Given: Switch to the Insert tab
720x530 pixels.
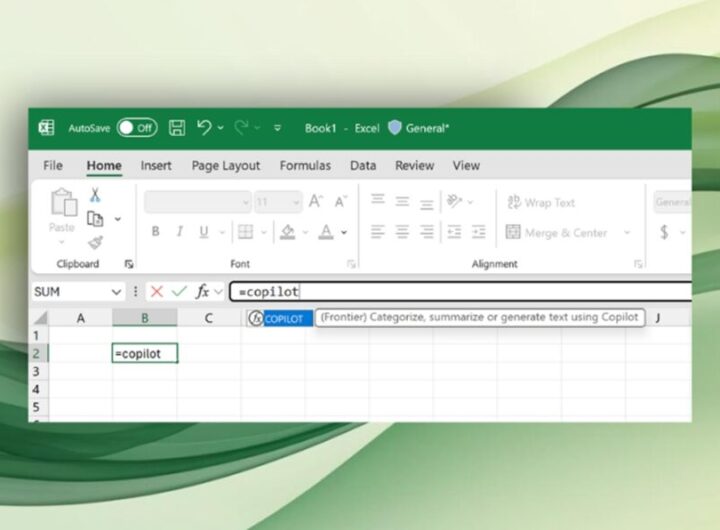Looking at the screenshot, I should tap(156, 166).
